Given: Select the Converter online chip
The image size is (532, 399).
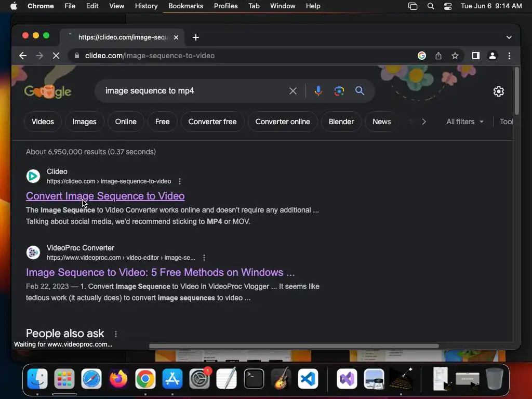Looking at the screenshot, I should coord(283,122).
